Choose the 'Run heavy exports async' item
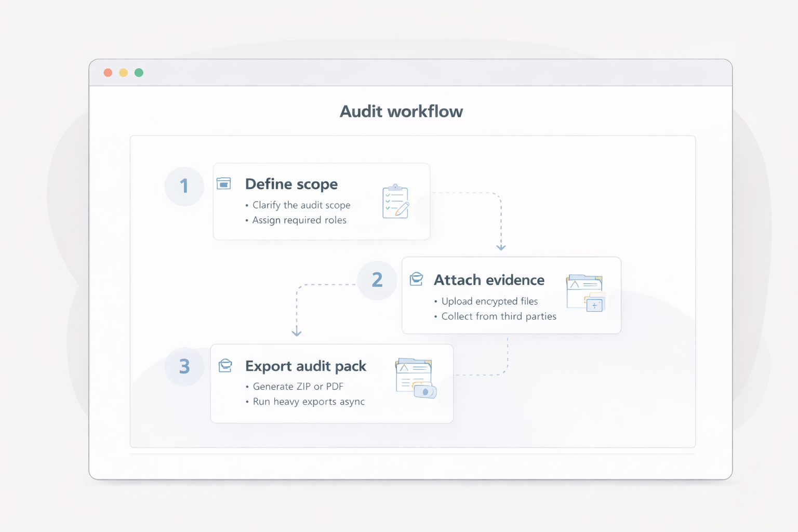This screenshot has height=532, width=798. pyautogui.click(x=308, y=402)
